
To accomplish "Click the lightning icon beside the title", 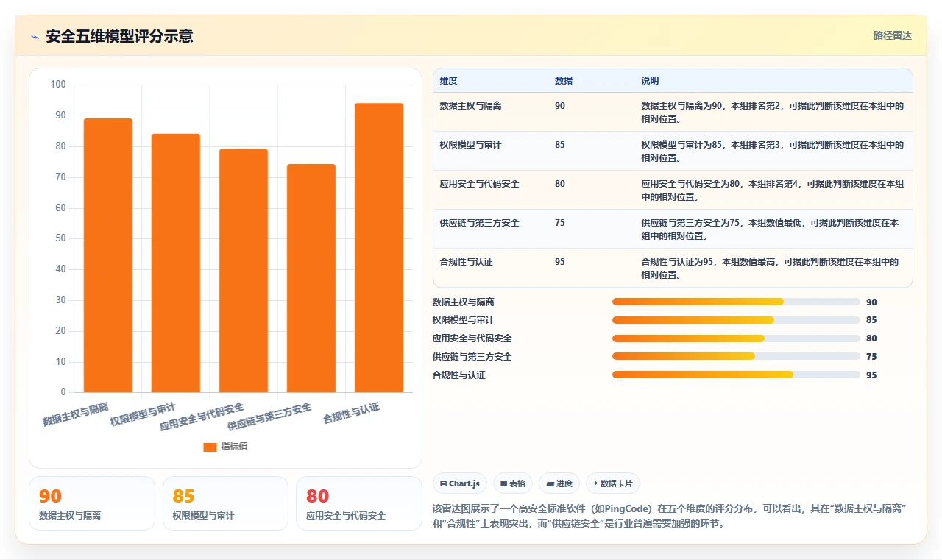I will (35, 37).
